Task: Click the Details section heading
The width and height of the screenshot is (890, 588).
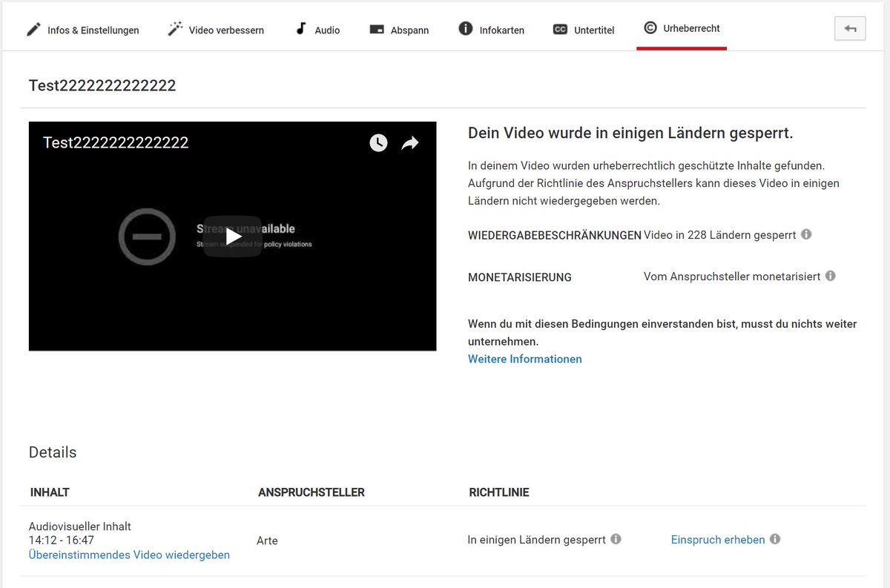Action: coord(53,452)
